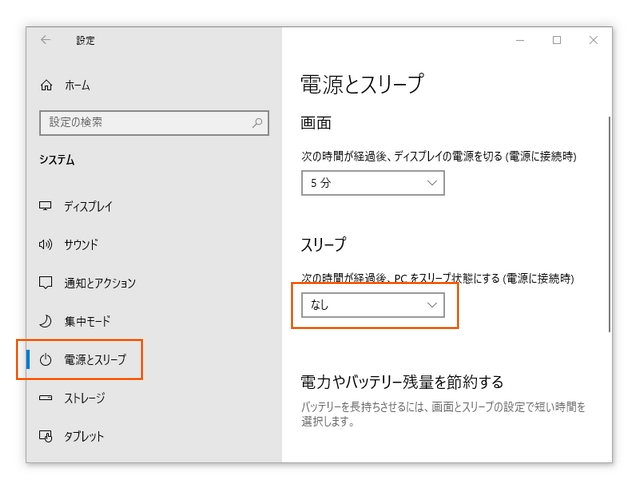
Task: Click the Power & sleep power icon
Action: click(45, 360)
